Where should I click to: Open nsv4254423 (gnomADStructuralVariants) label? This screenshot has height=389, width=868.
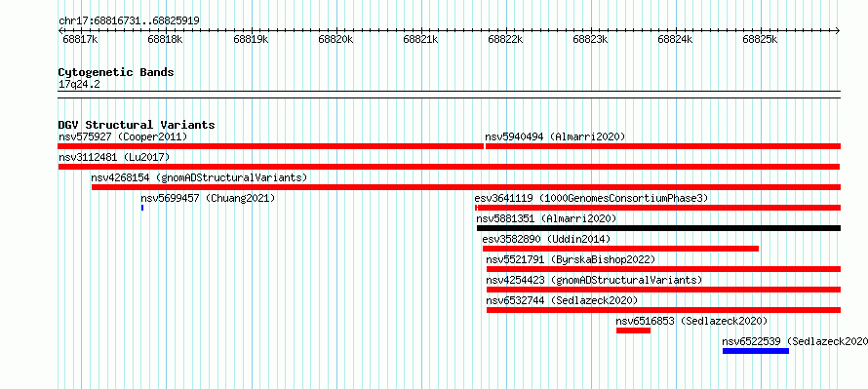click(594, 280)
